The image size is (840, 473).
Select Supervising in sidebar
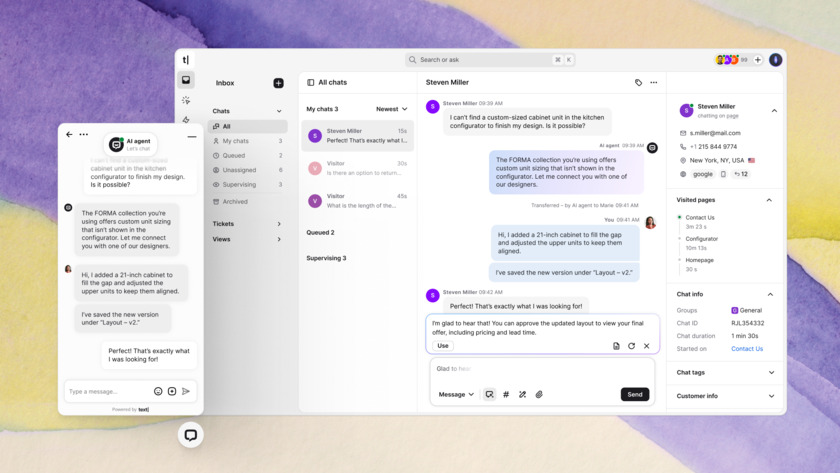248,184
